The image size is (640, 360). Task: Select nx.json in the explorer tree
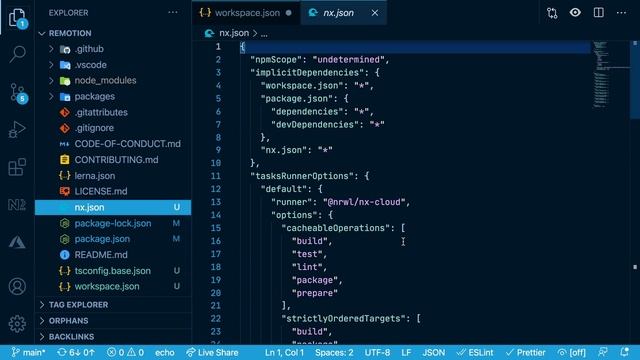[x=113, y=207]
